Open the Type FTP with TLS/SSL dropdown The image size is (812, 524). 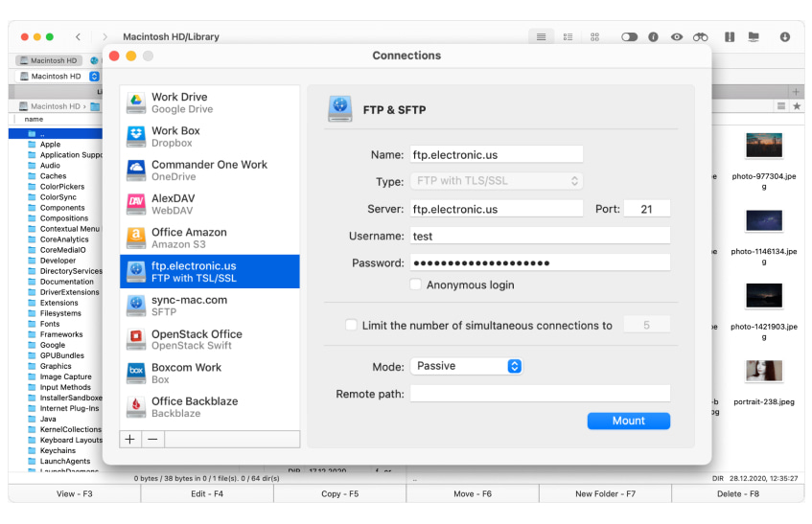(497, 181)
